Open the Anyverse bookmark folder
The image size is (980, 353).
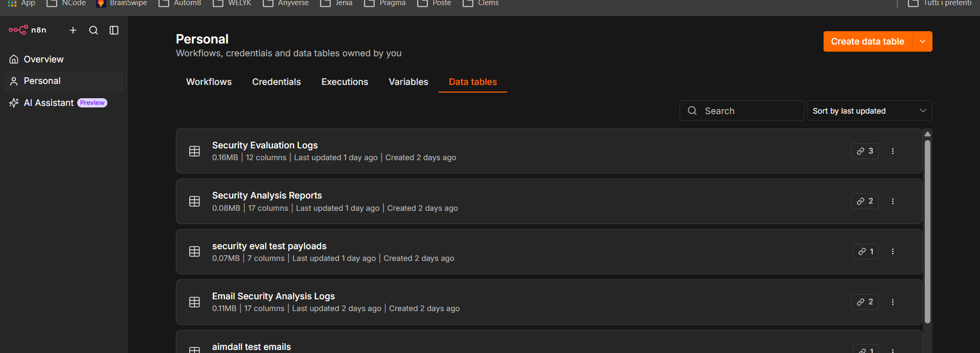pos(286,3)
